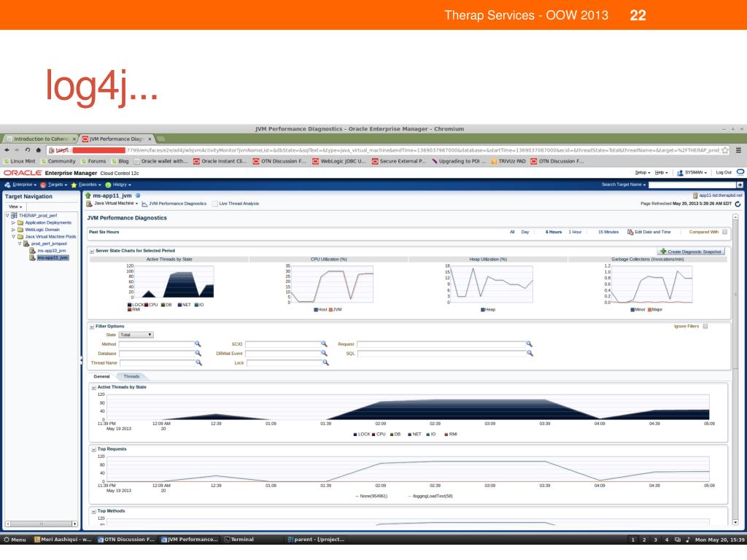This screenshot has width=747, height=560.
Task: Switch to the Threads tab
Action: [131, 377]
